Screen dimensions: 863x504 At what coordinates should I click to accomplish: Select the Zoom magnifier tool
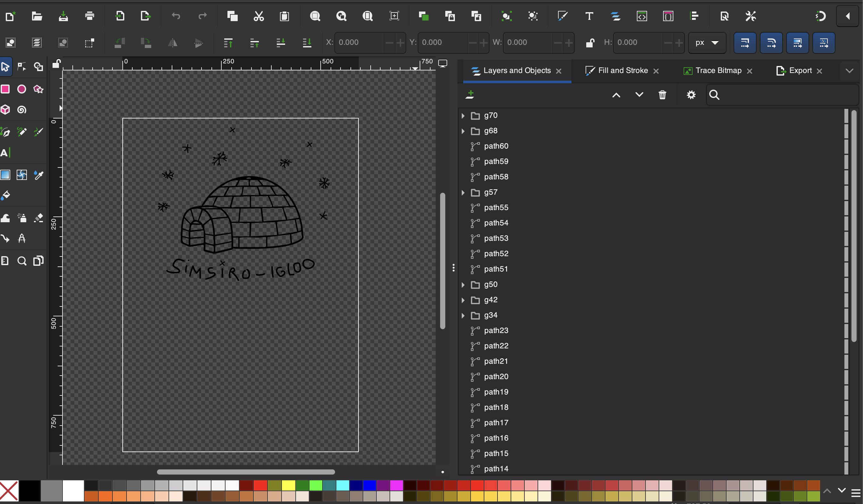pyautogui.click(x=21, y=261)
